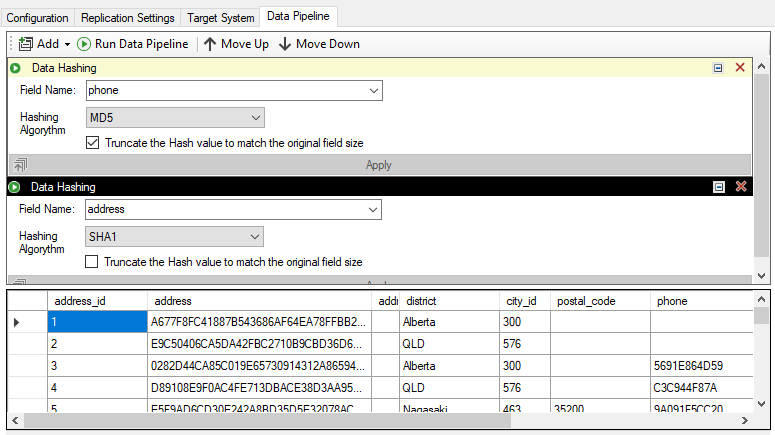This screenshot has height=435, width=775.
Task: Open the Target System tab
Action: click(x=218, y=18)
